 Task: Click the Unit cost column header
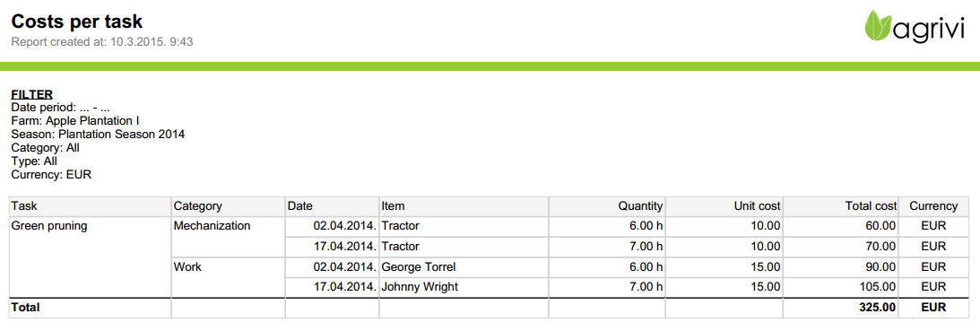(724, 205)
